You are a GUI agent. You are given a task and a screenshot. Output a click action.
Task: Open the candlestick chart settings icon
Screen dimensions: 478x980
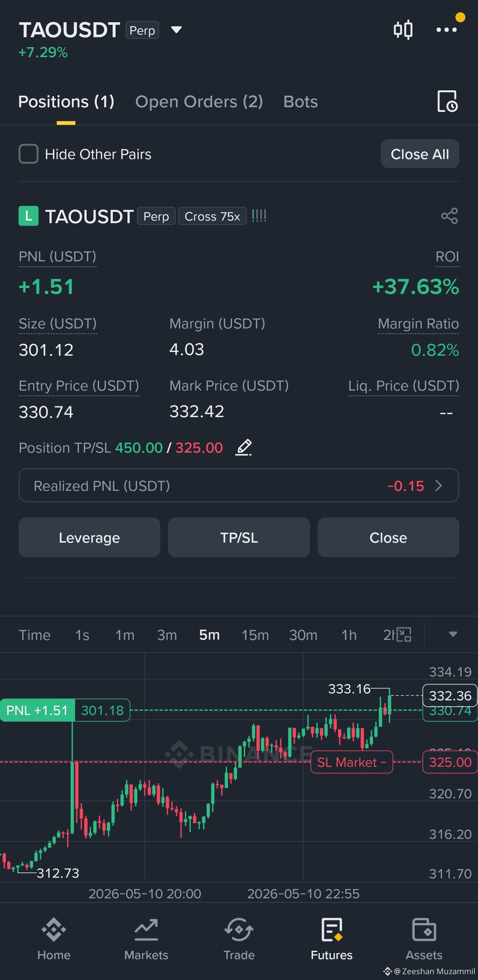[x=403, y=30]
